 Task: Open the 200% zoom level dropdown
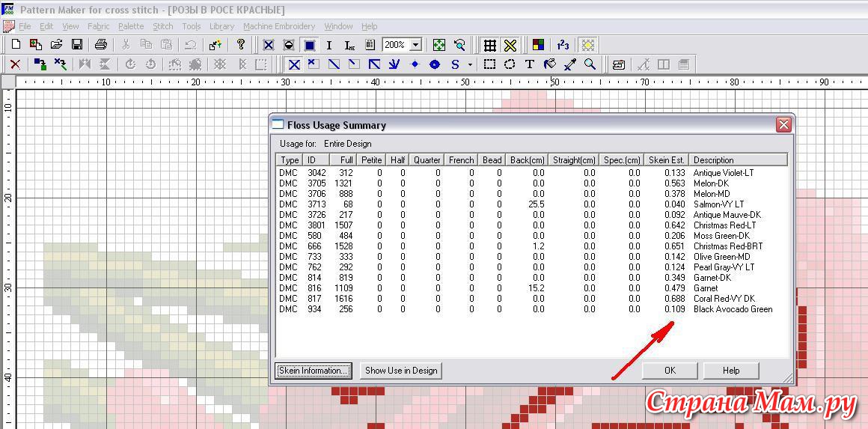[x=415, y=45]
